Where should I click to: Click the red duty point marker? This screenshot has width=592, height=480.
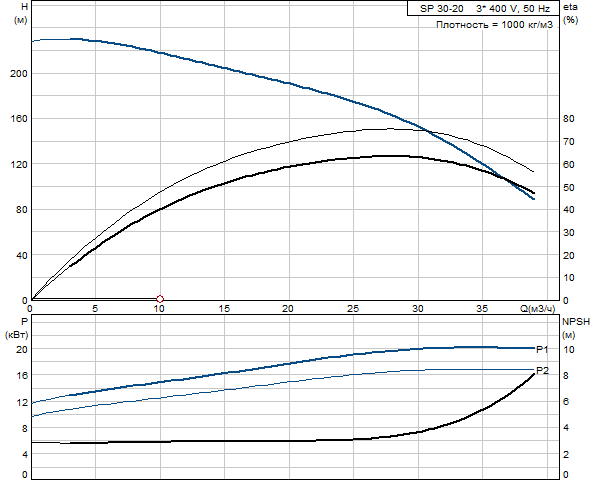pos(160,299)
